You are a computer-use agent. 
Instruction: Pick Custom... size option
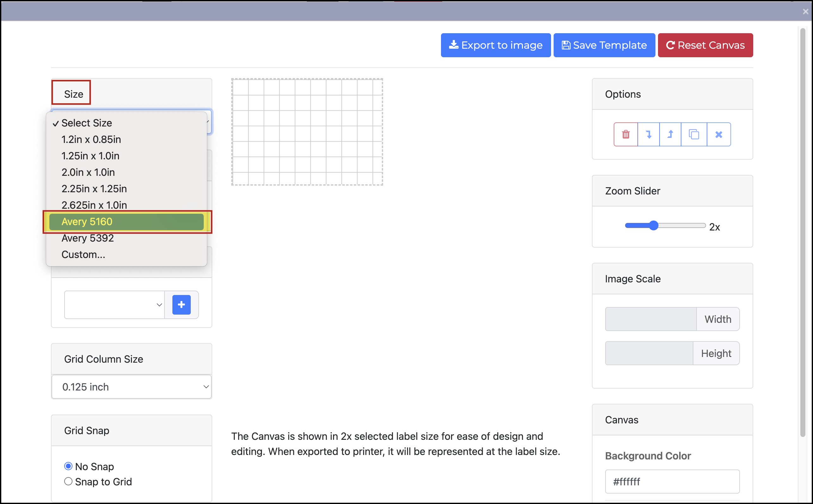(84, 255)
